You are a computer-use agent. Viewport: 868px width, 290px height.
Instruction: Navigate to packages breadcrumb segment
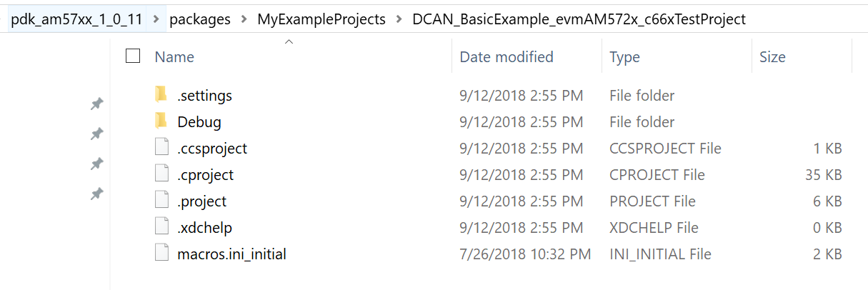[x=200, y=19]
